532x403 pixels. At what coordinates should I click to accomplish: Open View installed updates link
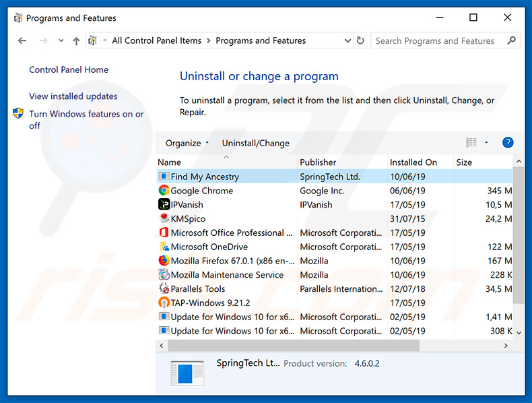[73, 96]
